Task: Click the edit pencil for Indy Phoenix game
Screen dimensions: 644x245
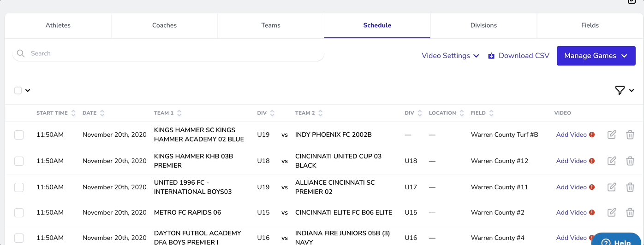Action: pyautogui.click(x=612, y=134)
